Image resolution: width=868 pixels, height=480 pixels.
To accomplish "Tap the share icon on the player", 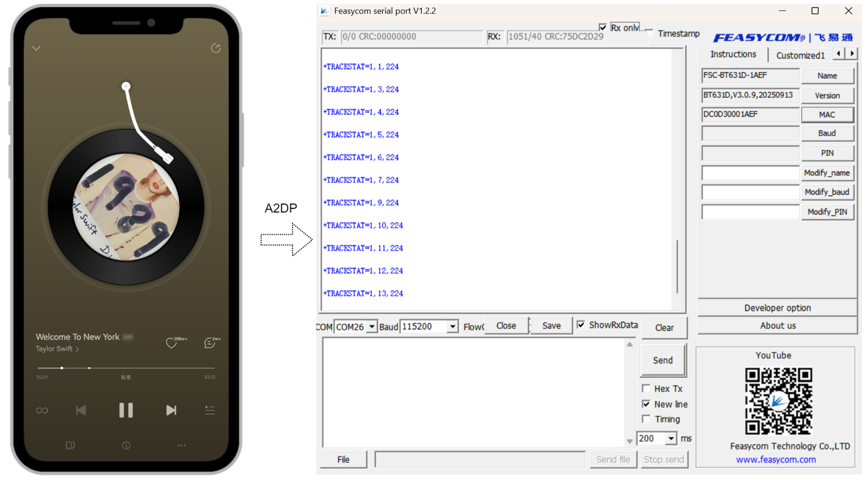I will (216, 48).
